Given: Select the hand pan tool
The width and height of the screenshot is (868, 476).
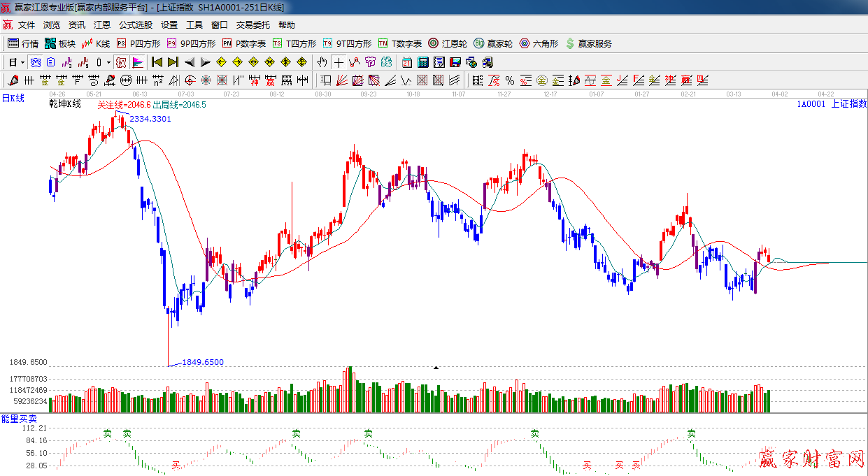Looking at the screenshot, I should click(x=322, y=62).
